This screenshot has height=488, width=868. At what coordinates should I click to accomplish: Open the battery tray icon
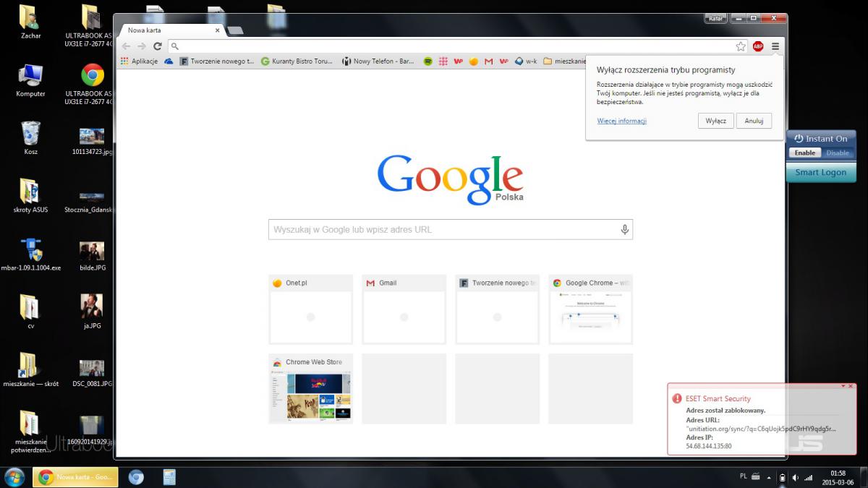click(783, 478)
